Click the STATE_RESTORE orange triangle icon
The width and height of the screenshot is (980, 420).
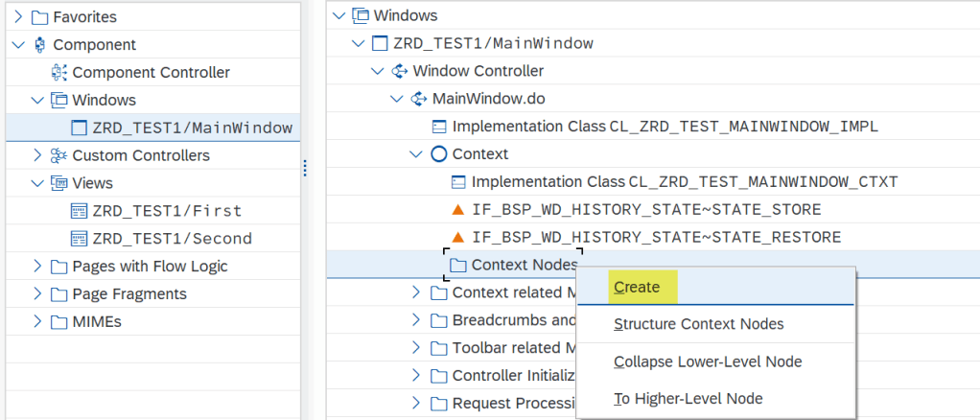point(458,237)
